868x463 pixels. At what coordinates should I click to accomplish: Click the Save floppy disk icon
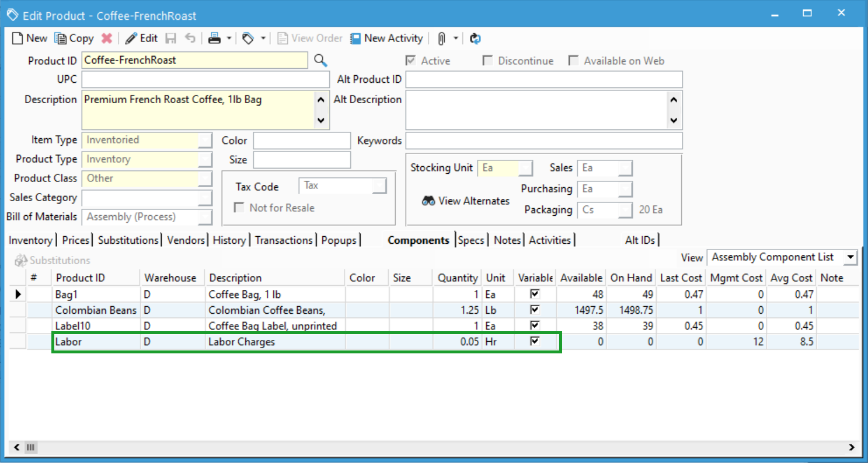tap(171, 38)
